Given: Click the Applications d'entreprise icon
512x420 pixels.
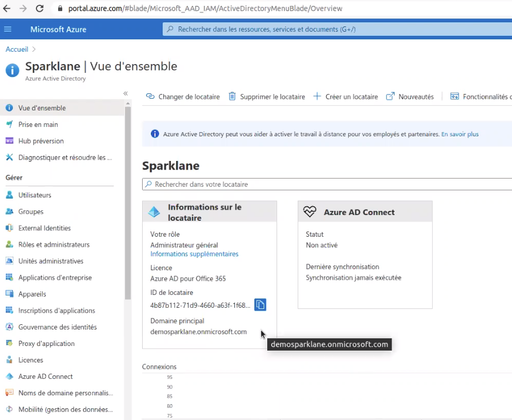Looking at the screenshot, I should (x=9, y=277).
